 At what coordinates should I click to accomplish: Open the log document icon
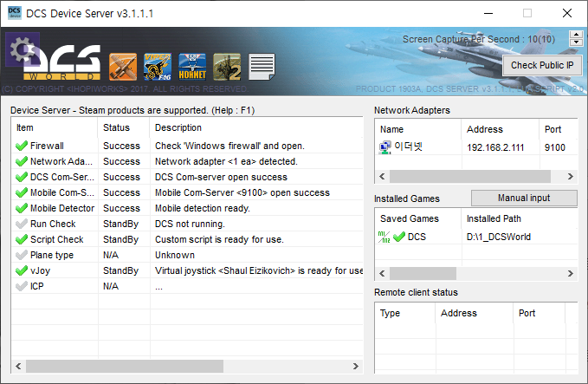262,66
